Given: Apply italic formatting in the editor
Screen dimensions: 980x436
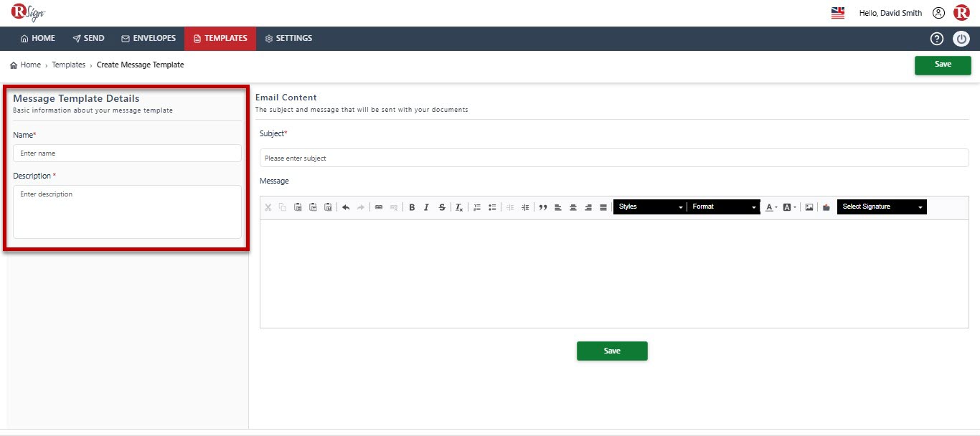Looking at the screenshot, I should tap(426, 207).
